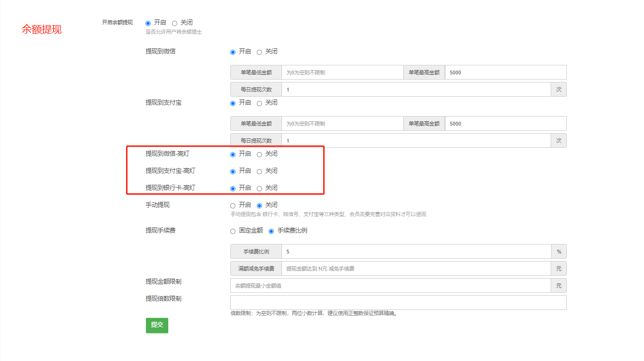Select 开启 for 提现到银行卡-高灯
Image resolution: width=644 pixels, height=361 pixels.
pyautogui.click(x=233, y=189)
